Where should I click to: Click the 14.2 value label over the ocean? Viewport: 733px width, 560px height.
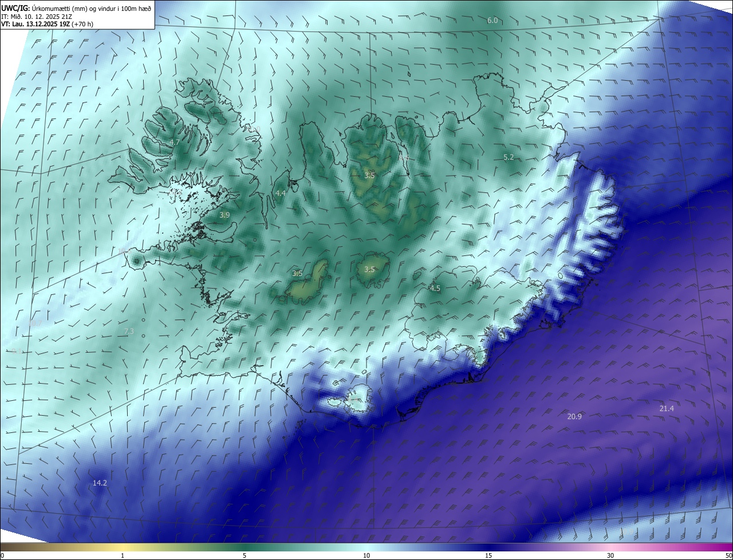click(x=100, y=483)
